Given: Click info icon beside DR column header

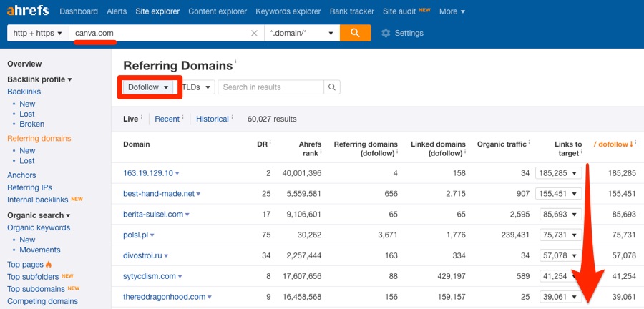Looking at the screenshot, I should click(x=270, y=142).
